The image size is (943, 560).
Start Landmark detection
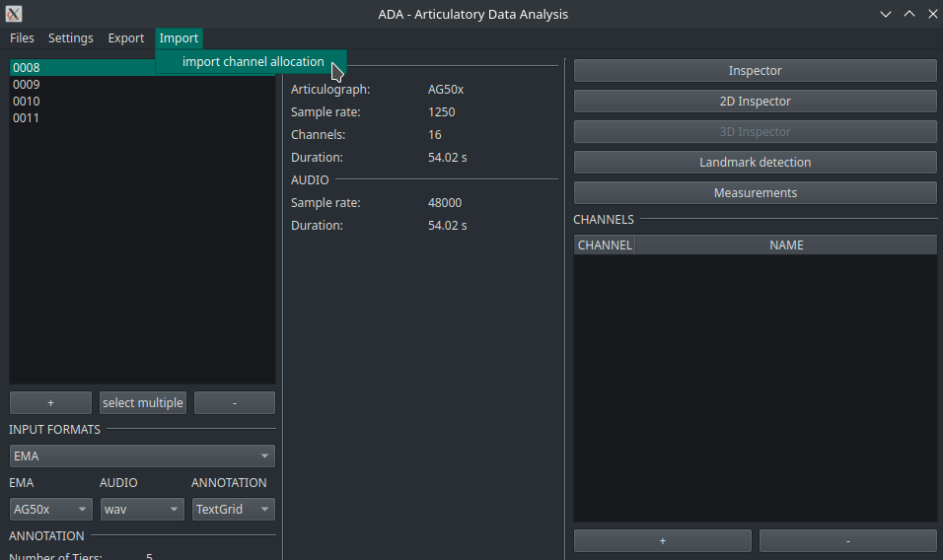755,163
